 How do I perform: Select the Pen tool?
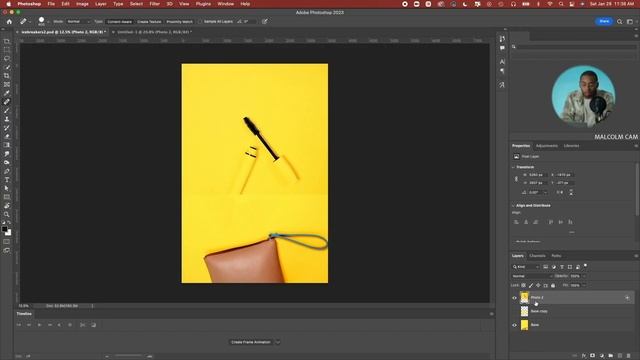click(x=7, y=171)
